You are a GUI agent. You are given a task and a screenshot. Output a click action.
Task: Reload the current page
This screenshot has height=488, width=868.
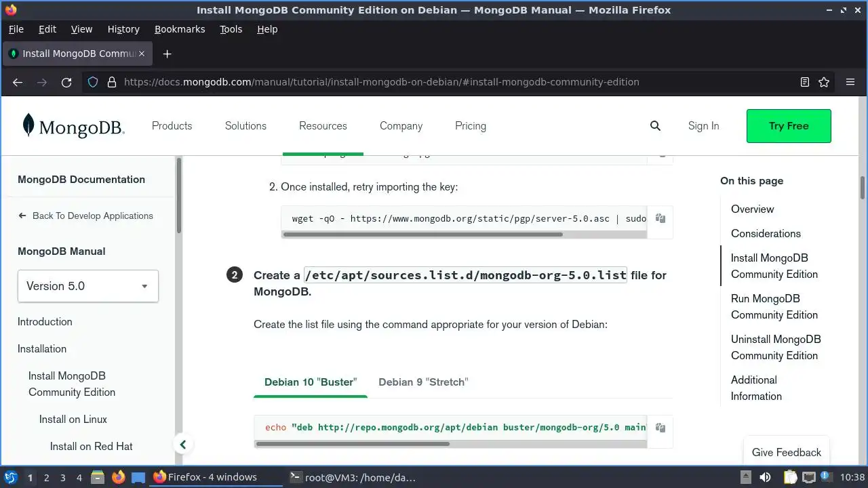(x=66, y=82)
